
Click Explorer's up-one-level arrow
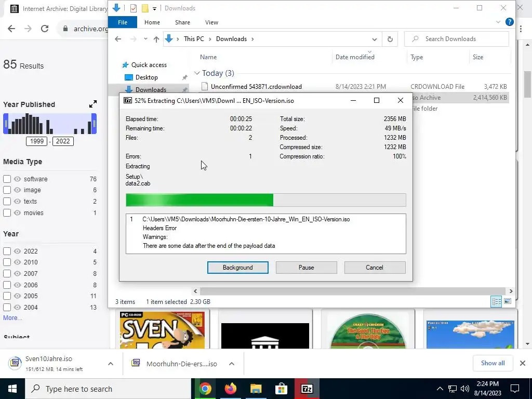(156, 39)
